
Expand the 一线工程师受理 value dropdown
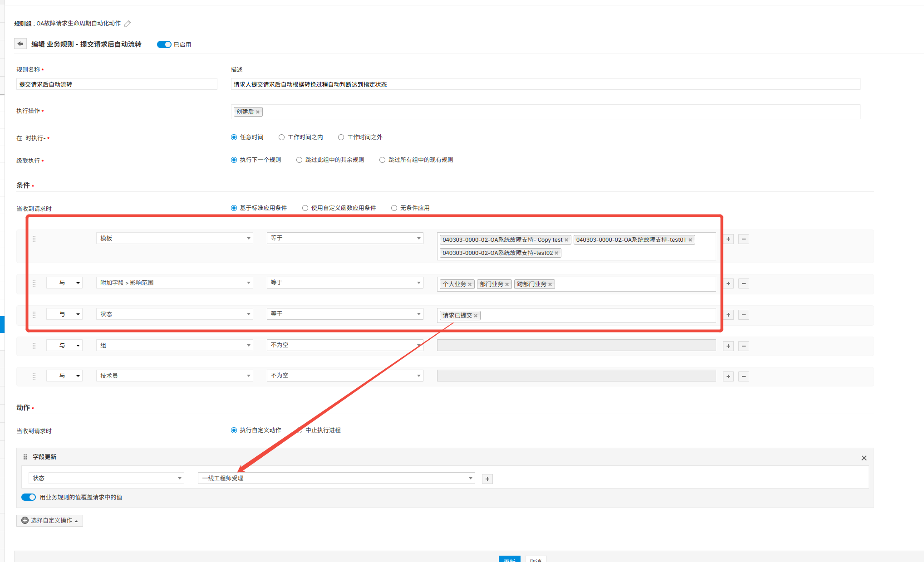click(x=336, y=478)
